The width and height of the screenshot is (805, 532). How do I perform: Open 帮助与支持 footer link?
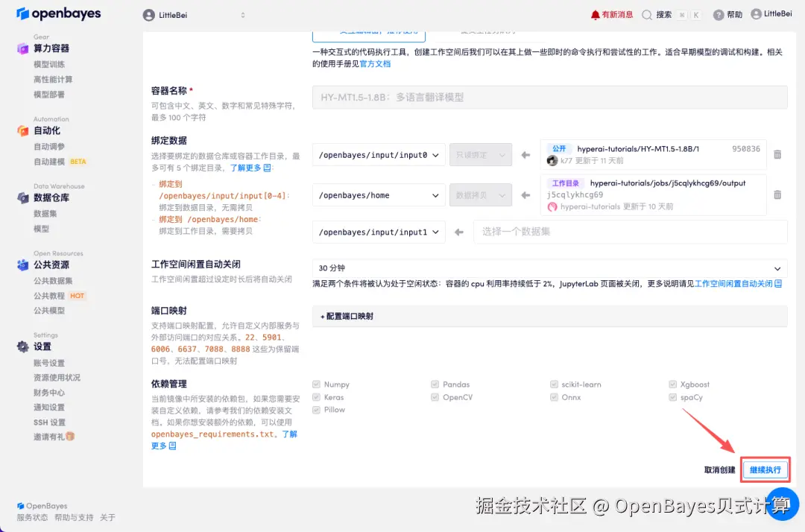tap(74, 518)
